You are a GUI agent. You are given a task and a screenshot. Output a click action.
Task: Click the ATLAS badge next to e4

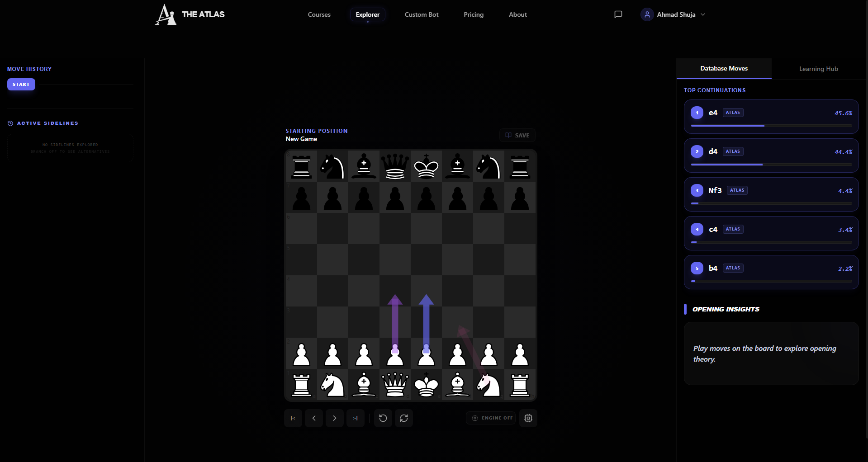coord(733,113)
